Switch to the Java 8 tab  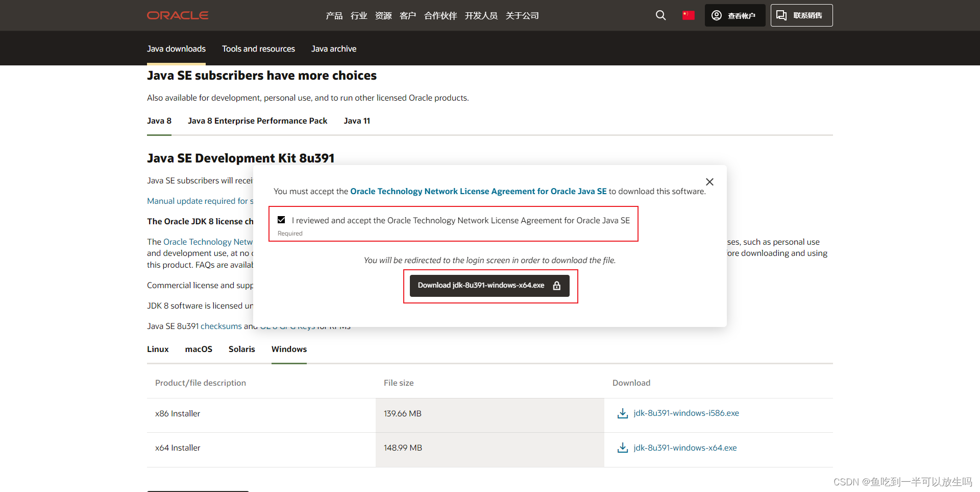(159, 121)
